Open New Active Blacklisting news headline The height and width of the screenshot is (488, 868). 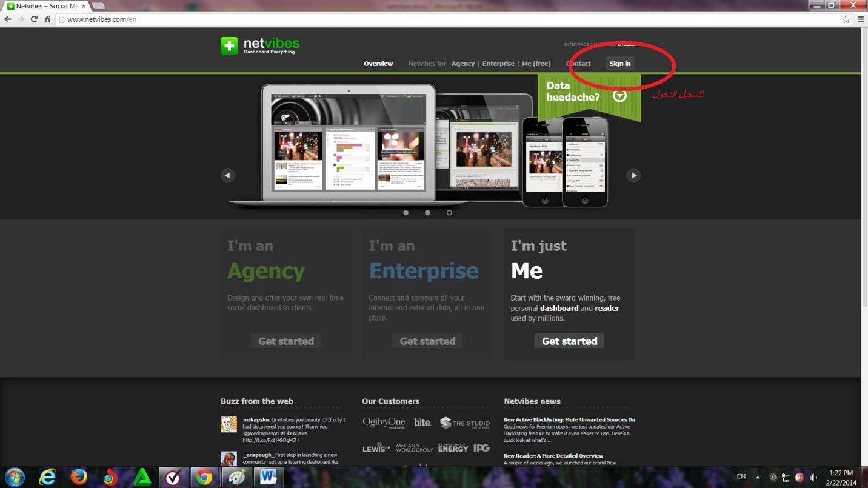coord(569,419)
